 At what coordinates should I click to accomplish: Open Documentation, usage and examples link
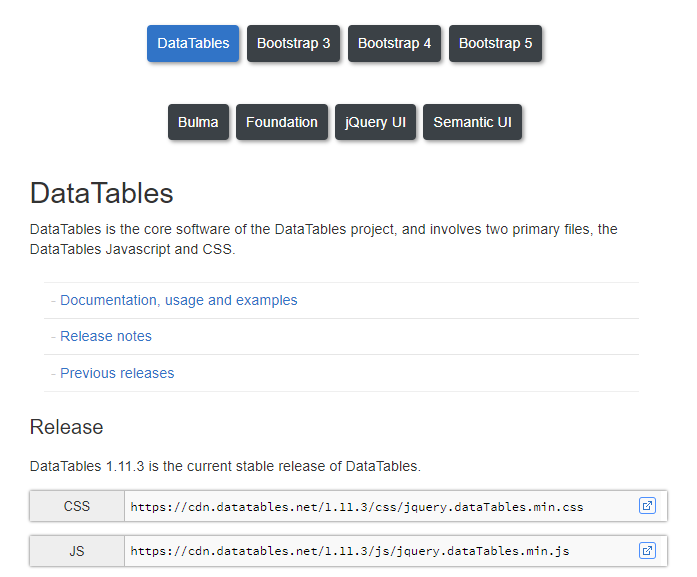(x=179, y=301)
